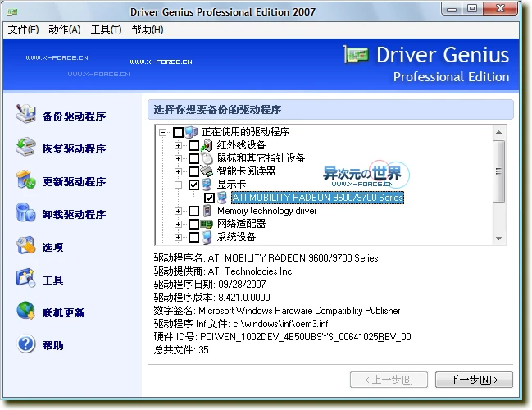Collapse the root 正在使用的驱动程序 node
Viewport: 532px width, 410px height.
(x=163, y=132)
